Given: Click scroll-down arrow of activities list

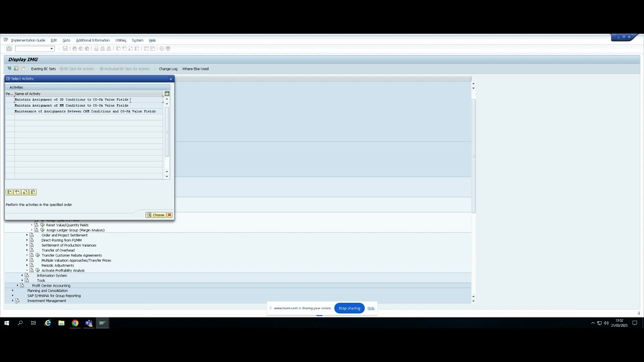Looking at the screenshot, I should (x=167, y=176).
